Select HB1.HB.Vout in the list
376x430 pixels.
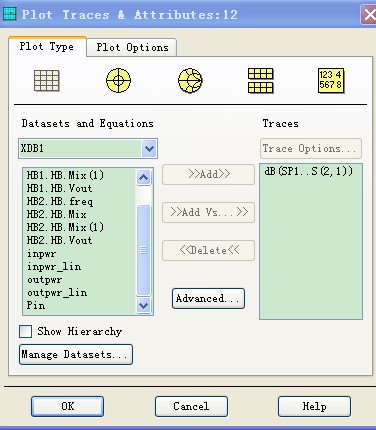click(x=59, y=188)
